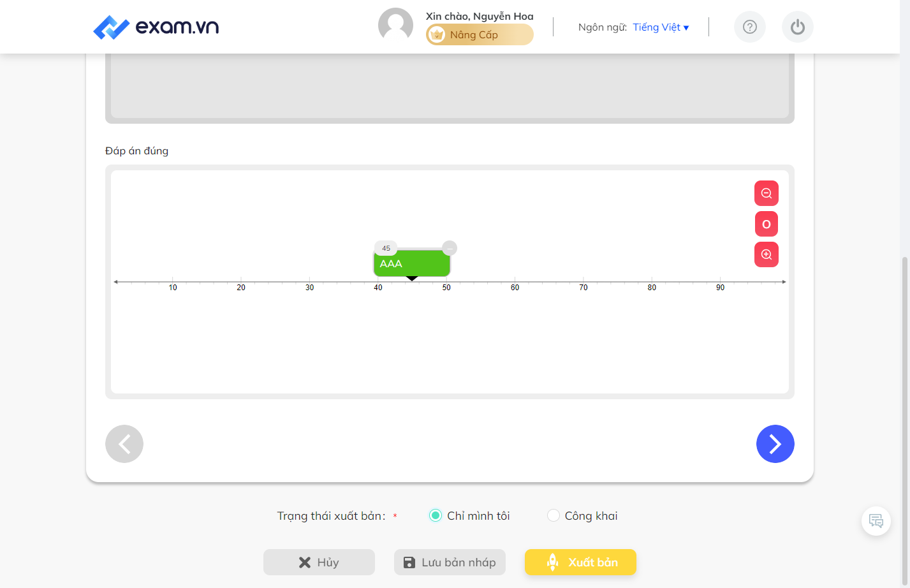Image resolution: width=910 pixels, height=588 pixels.
Task: Select Công khai radio option
Action: pos(554,515)
